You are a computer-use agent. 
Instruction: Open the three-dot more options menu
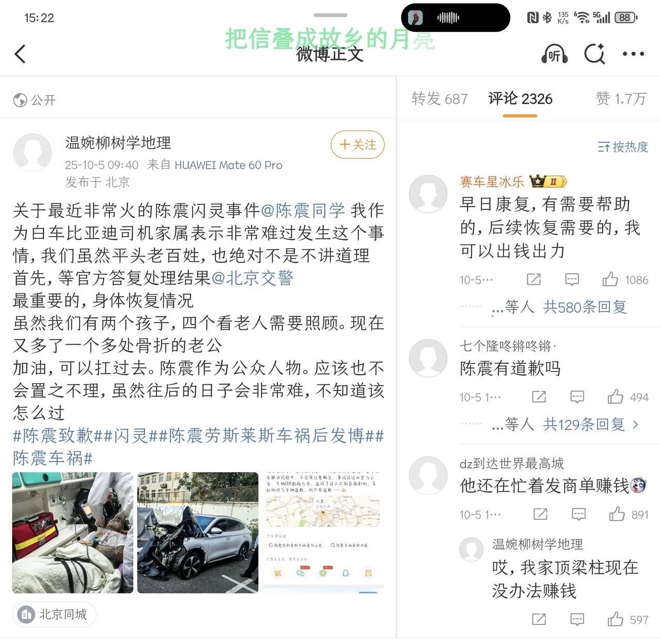[x=633, y=54]
